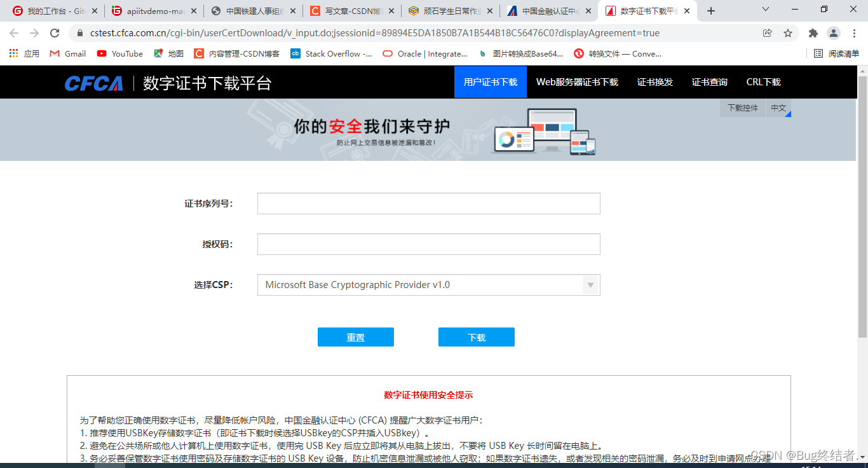
Task: Expand the 选择CSP dropdown arrow
Action: click(591, 285)
